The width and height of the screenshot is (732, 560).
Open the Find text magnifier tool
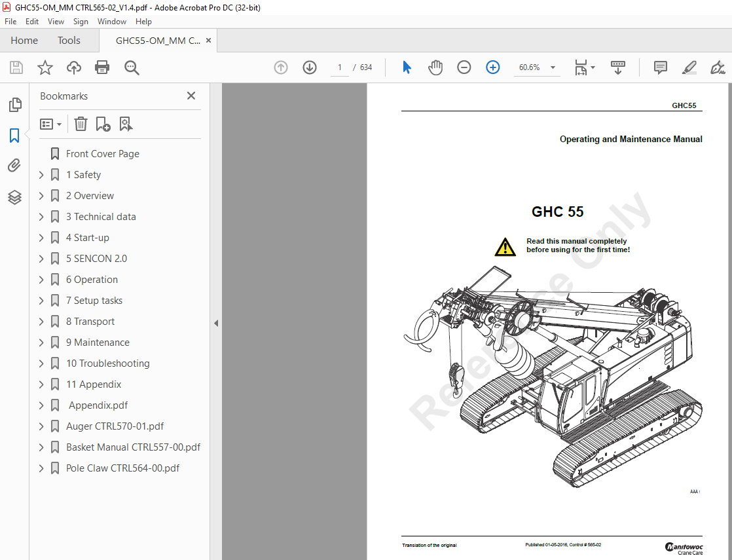(132, 67)
